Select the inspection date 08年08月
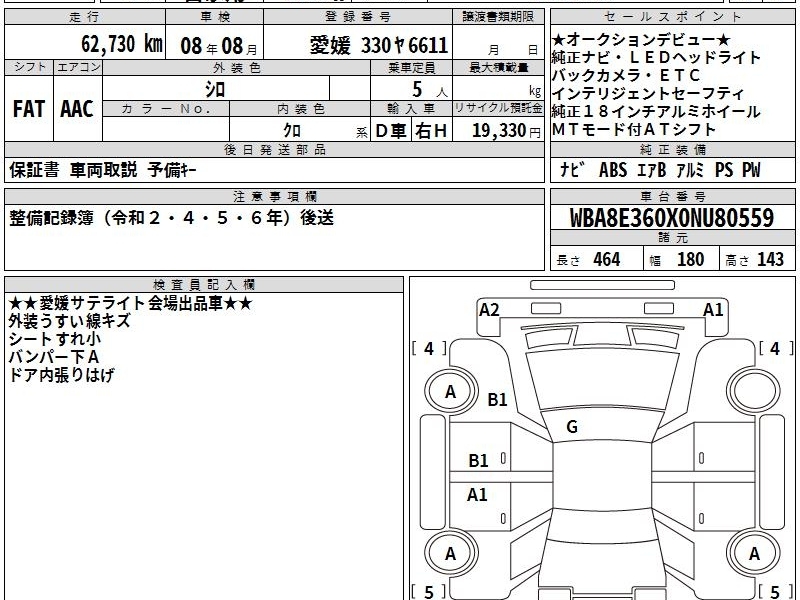 (x=219, y=46)
